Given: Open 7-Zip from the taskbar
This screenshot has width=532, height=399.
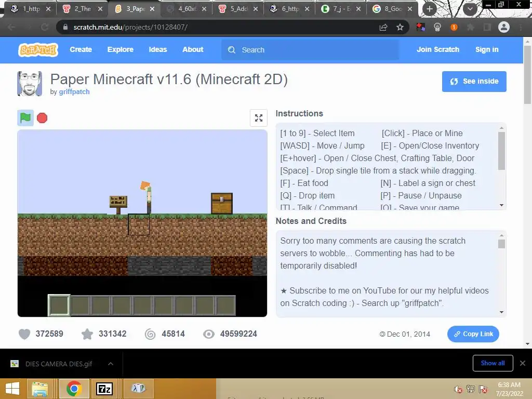Looking at the screenshot, I should tap(104, 389).
